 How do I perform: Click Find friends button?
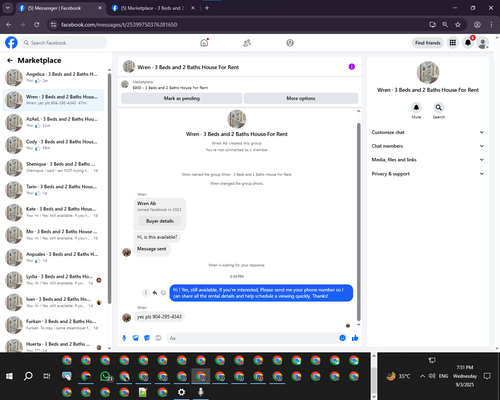click(428, 43)
